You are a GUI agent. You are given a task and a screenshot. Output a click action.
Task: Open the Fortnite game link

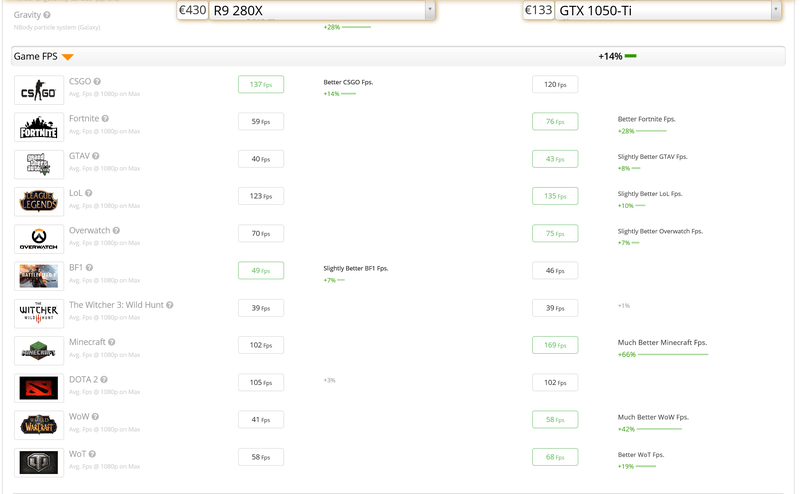click(84, 118)
